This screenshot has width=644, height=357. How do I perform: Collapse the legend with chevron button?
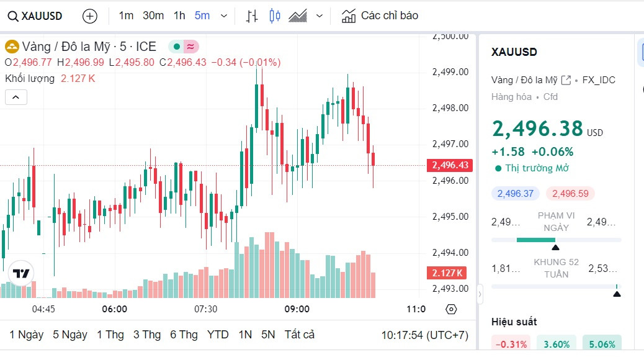[16, 97]
